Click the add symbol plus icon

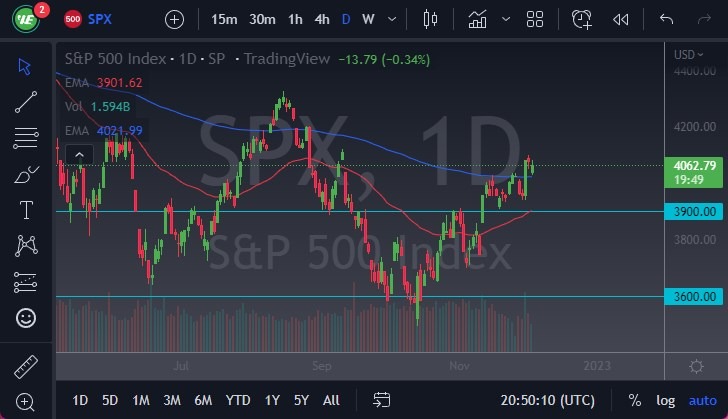175,20
